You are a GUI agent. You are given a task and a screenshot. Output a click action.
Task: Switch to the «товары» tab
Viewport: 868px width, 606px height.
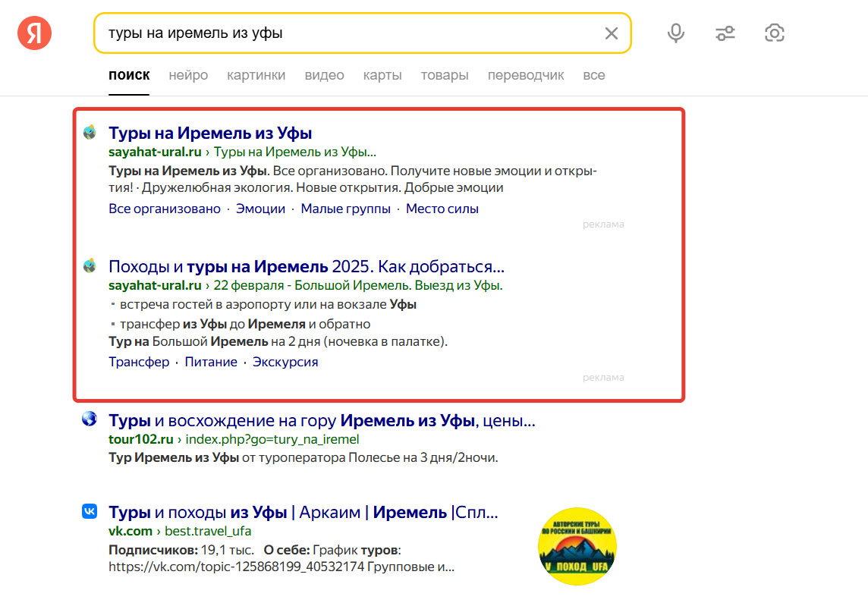(445, 75)
